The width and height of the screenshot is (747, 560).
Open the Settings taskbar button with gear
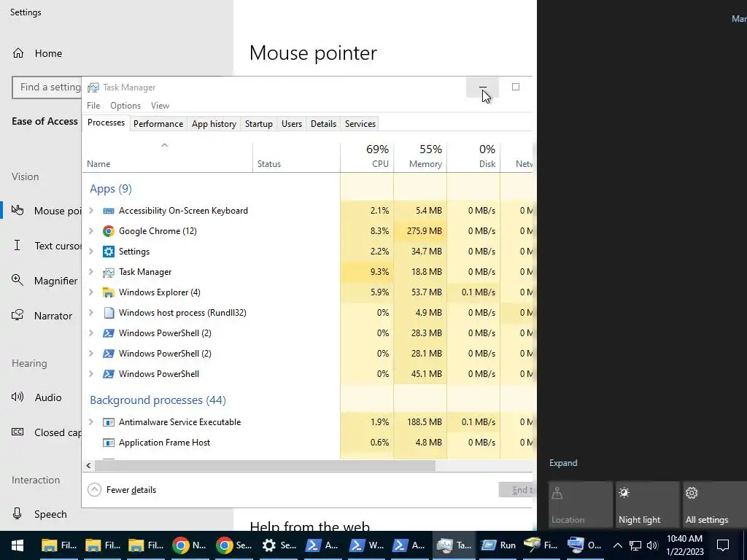[279, 545]
